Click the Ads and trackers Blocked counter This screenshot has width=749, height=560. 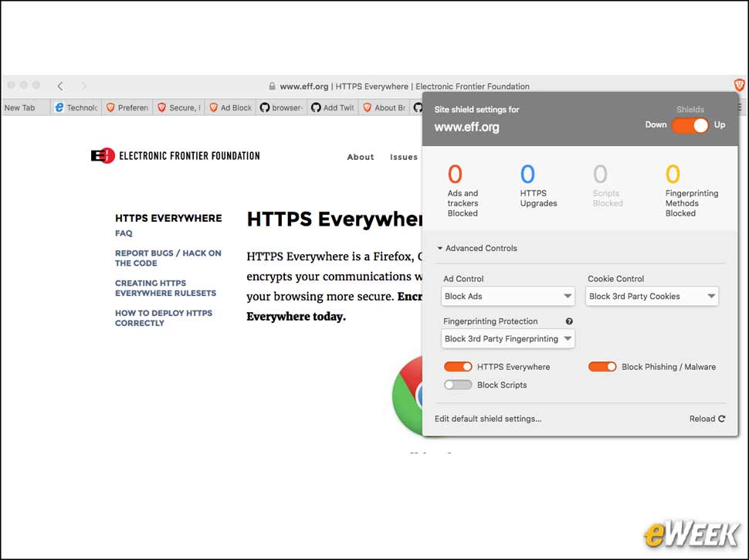(x=463, y=190)
